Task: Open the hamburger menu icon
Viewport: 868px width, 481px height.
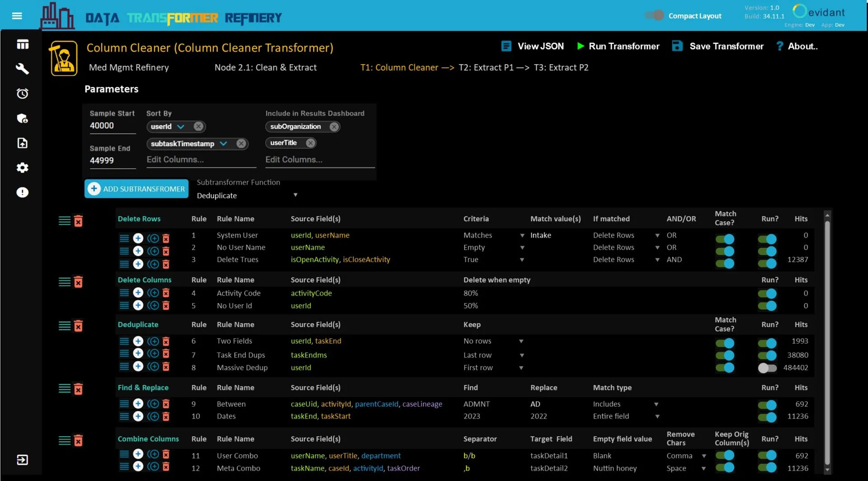Action: point(17,16)
